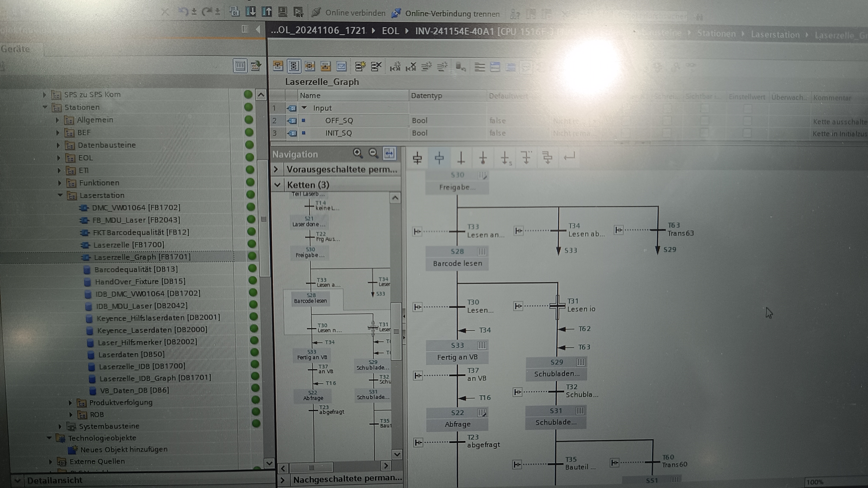
Task: Click Neues Objekt hinzufügen
Action: coord(124,450)
